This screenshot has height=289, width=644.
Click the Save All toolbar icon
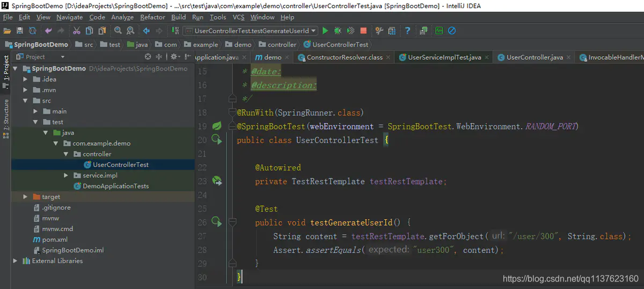(x=20, y=31)
